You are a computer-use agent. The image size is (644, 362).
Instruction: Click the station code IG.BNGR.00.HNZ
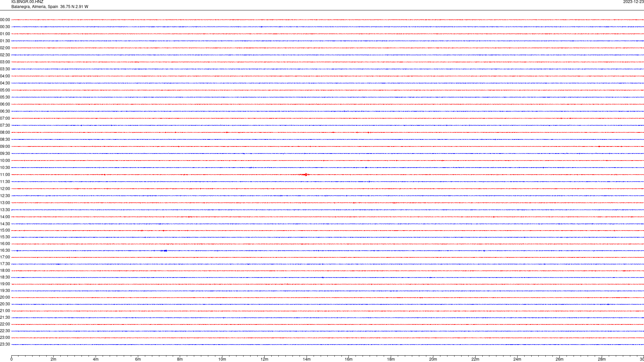click(x=27, y=2)
